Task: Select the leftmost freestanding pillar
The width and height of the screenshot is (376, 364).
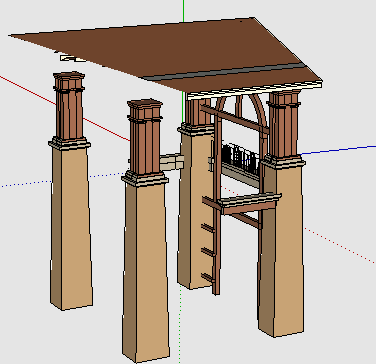Action: coord(70,190)
